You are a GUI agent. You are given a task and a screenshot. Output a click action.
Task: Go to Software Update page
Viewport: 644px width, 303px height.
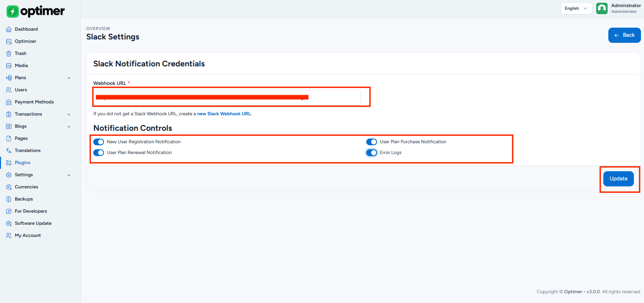pyautogui.click(x=33, y=223)
